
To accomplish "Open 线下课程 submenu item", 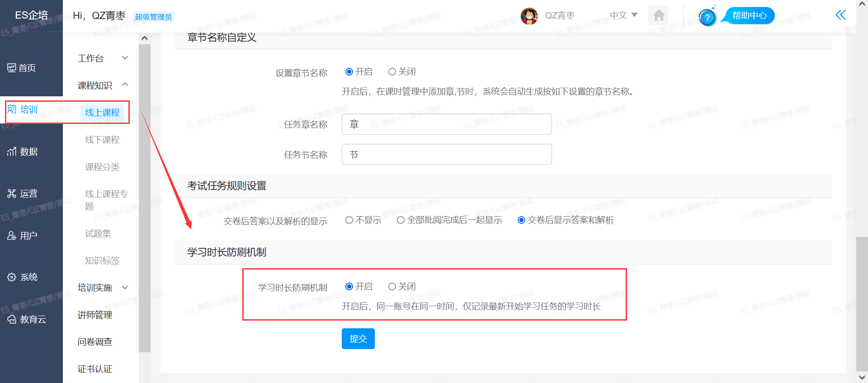I will [x=102, y=140].
